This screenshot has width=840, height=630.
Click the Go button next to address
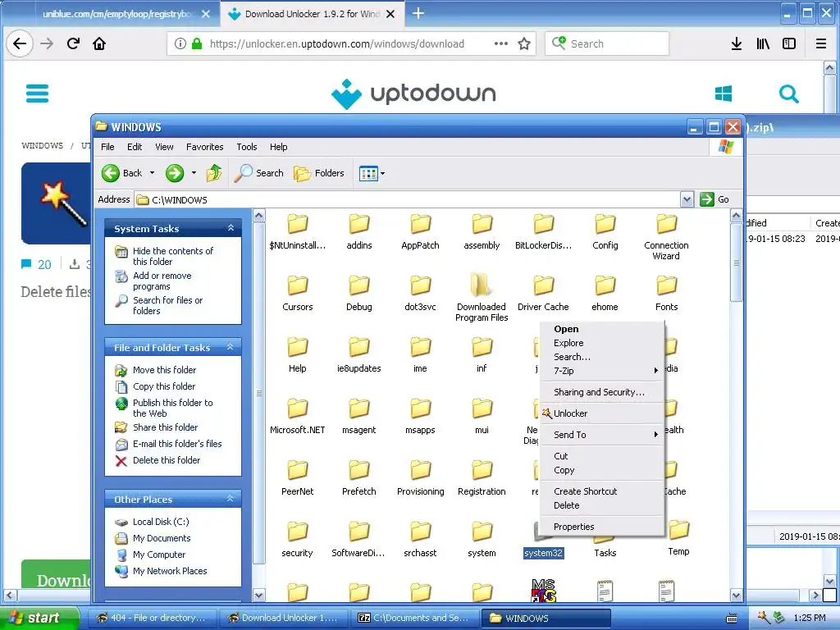[x=714, y=199]
